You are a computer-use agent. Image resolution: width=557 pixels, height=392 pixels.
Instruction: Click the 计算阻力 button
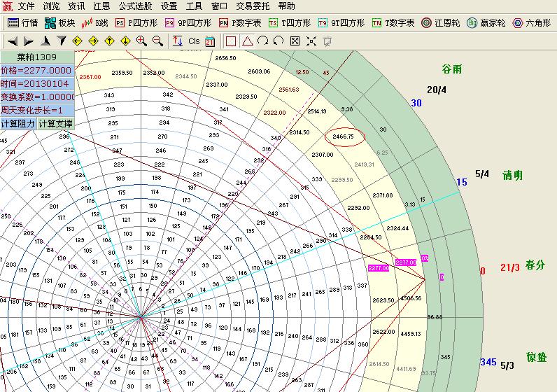(x=17, y=123)
